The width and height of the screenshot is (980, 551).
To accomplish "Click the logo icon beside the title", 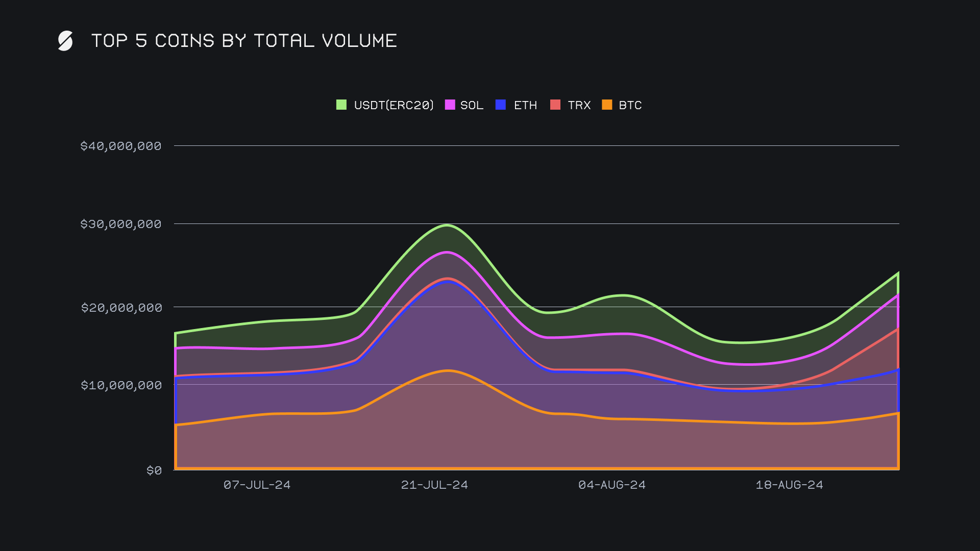I will pyautogui.click(x=65, y=41).
